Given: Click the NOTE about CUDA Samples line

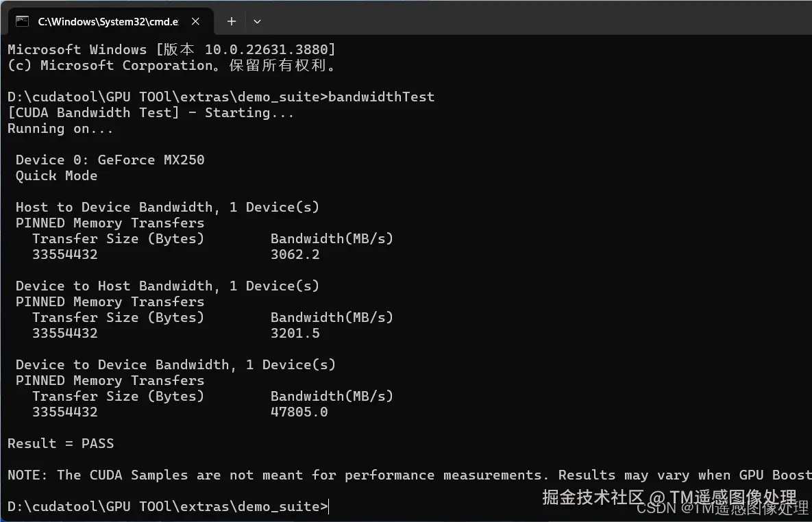Looking at the screenshot, I should [409, 475].
